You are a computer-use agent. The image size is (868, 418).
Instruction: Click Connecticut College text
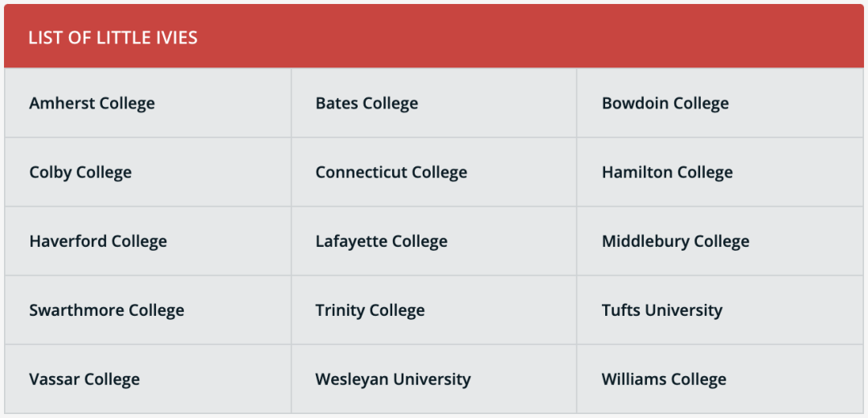click(x=391, y=172)
